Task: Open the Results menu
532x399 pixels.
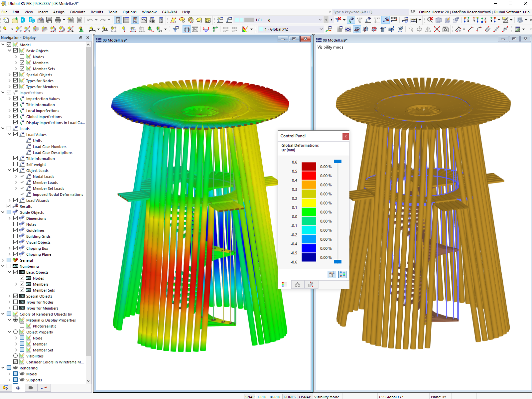Action: 97,12
